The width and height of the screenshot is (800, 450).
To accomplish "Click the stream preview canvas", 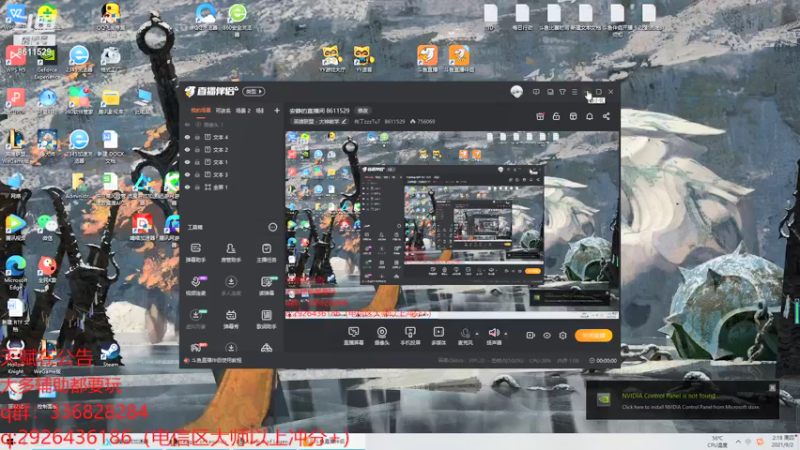I will [x=452, y=225].
